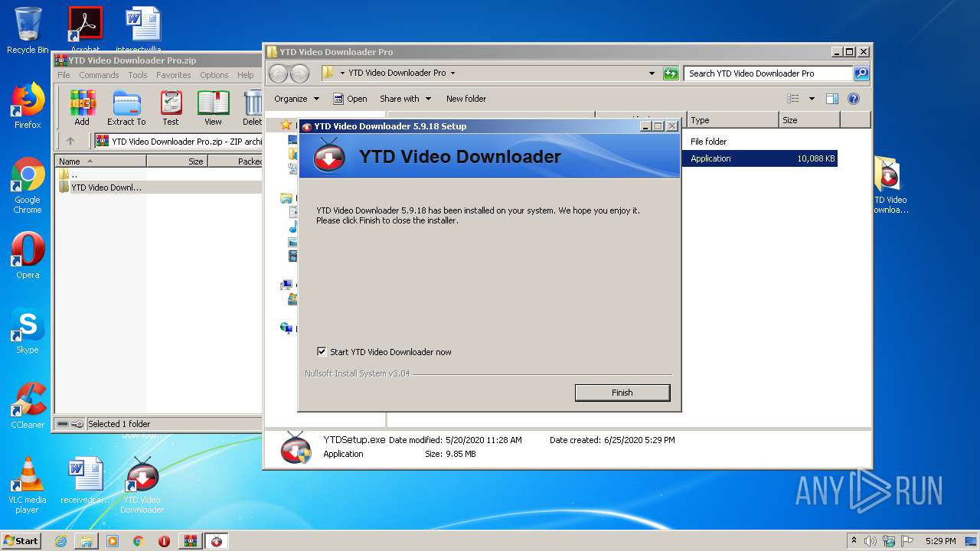This screenshot has width=980, height=551.
Task: Show hidden system tray icons
Action: pyautogui.click(x=854, y=541)
